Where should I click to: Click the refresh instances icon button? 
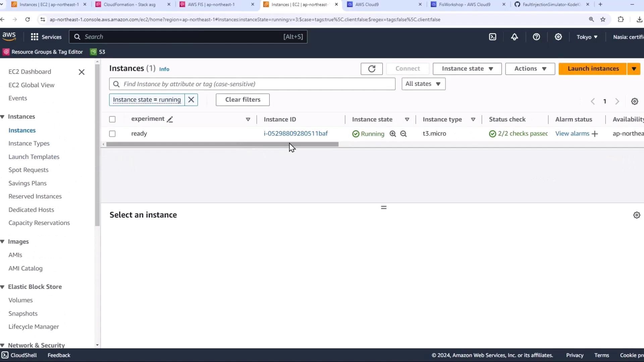(x=371, y=69)
